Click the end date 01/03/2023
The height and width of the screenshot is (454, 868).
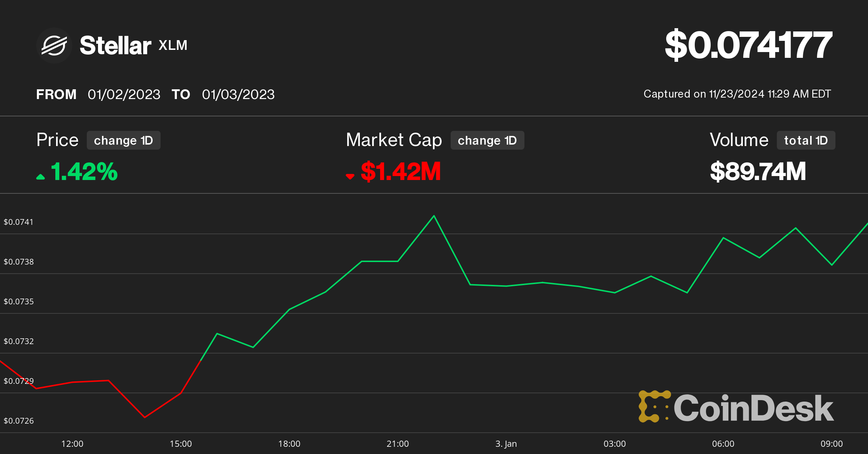[238, 94]
